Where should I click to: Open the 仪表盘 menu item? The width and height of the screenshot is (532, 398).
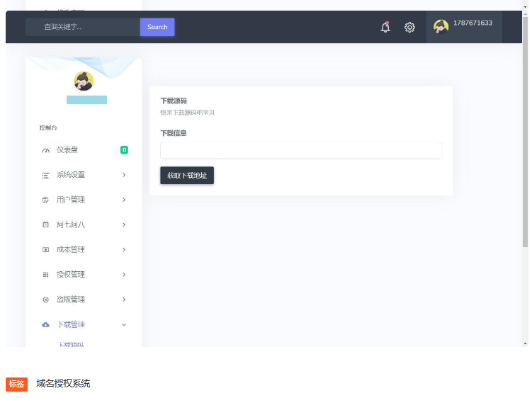click(67, 150)
